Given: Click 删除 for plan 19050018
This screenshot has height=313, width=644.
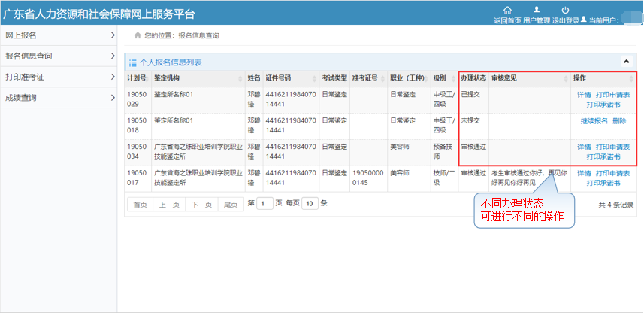Looking at the screenshot, I should point(619,121).
